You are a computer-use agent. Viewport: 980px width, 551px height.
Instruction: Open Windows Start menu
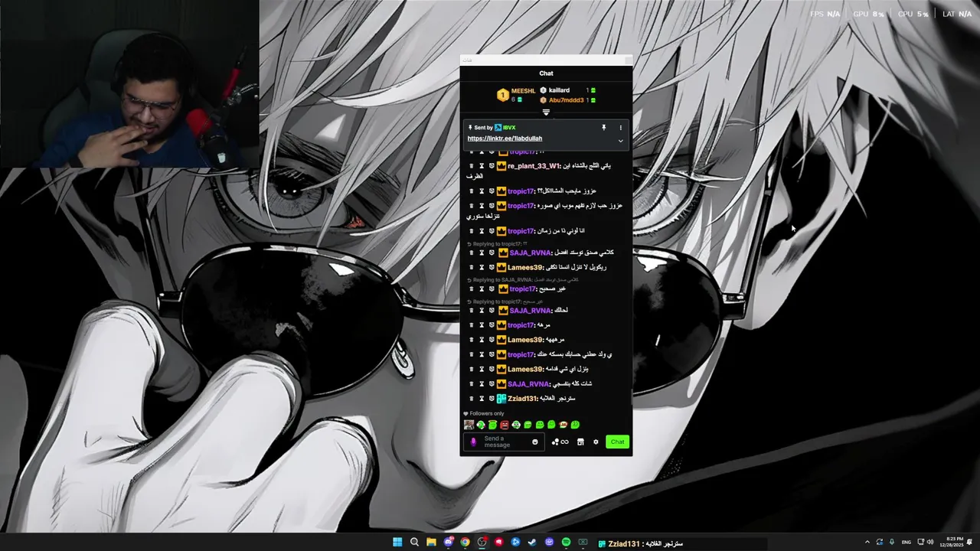click(397, 543)
